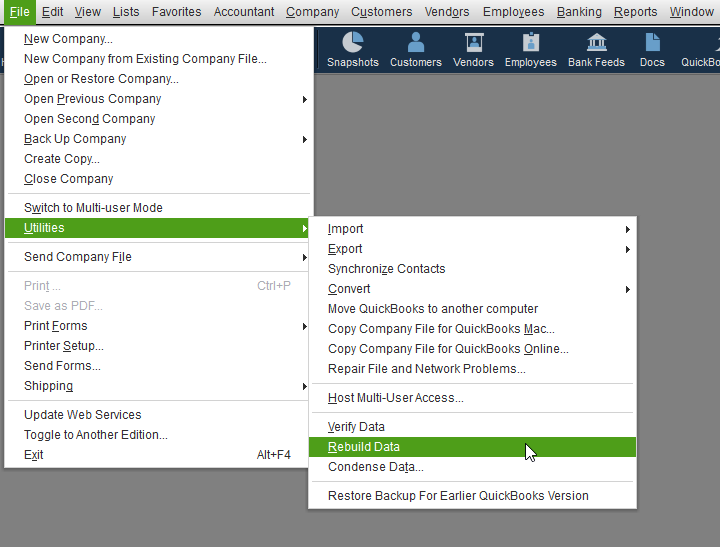Expand the Import submenu under Utilities

pos(472,229)
